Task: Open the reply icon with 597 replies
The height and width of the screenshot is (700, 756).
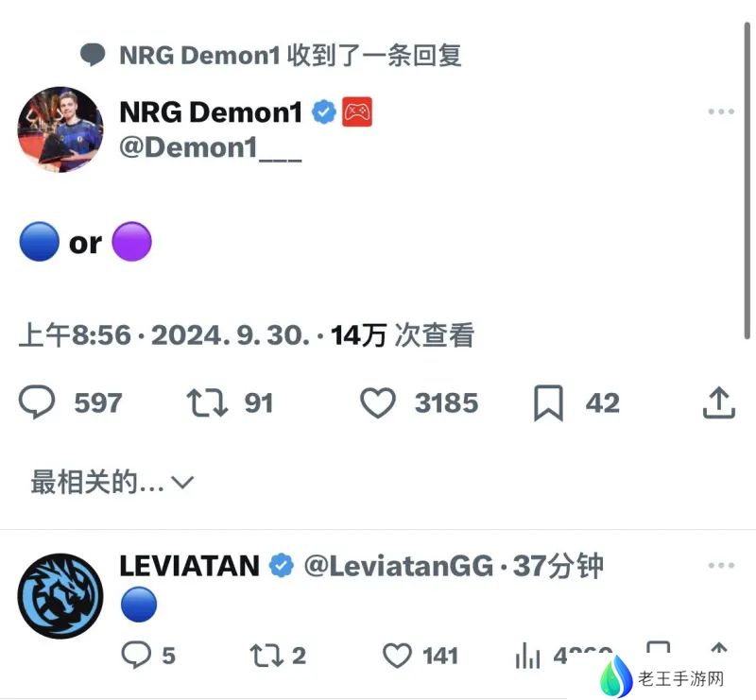Action: coord(37,401)
